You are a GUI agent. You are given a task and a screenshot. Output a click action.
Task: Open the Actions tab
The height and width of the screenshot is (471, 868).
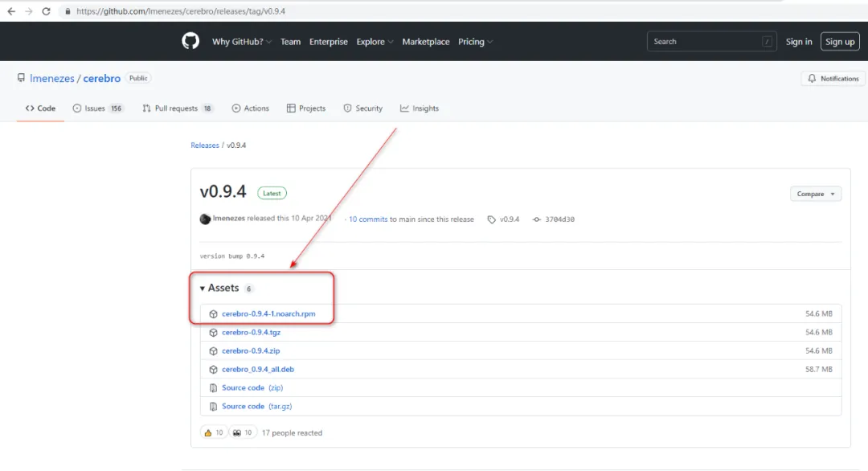point(250,109)
